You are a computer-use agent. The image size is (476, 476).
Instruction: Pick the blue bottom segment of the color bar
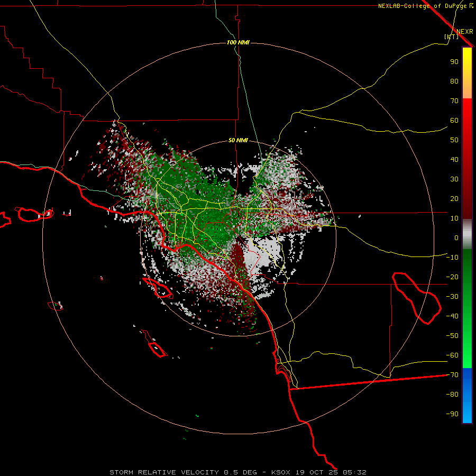(x=467, y=396)
